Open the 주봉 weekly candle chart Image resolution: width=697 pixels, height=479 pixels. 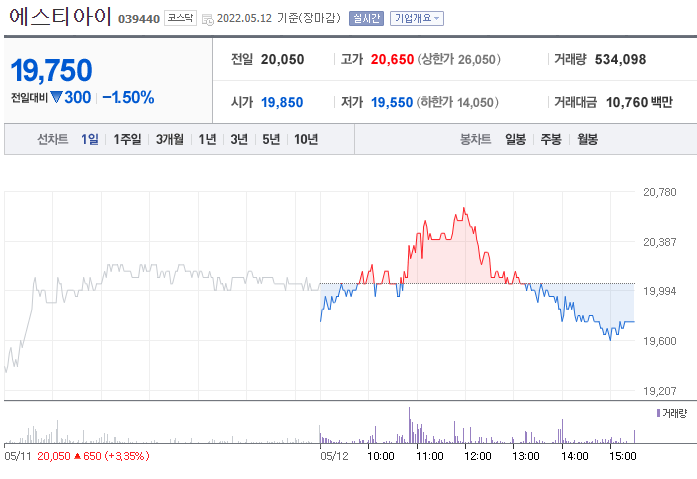click(x=551, y=140)
